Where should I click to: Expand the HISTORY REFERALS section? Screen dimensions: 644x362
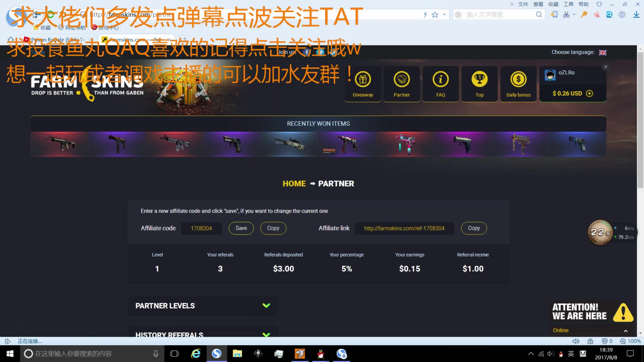pos(266,335)
